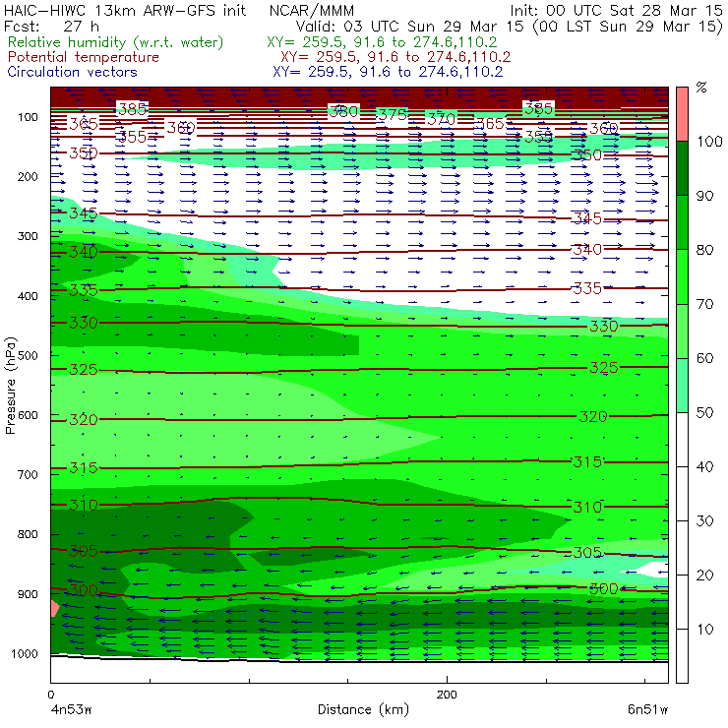Click the '370' isentrope contour label

coord(441,119)
